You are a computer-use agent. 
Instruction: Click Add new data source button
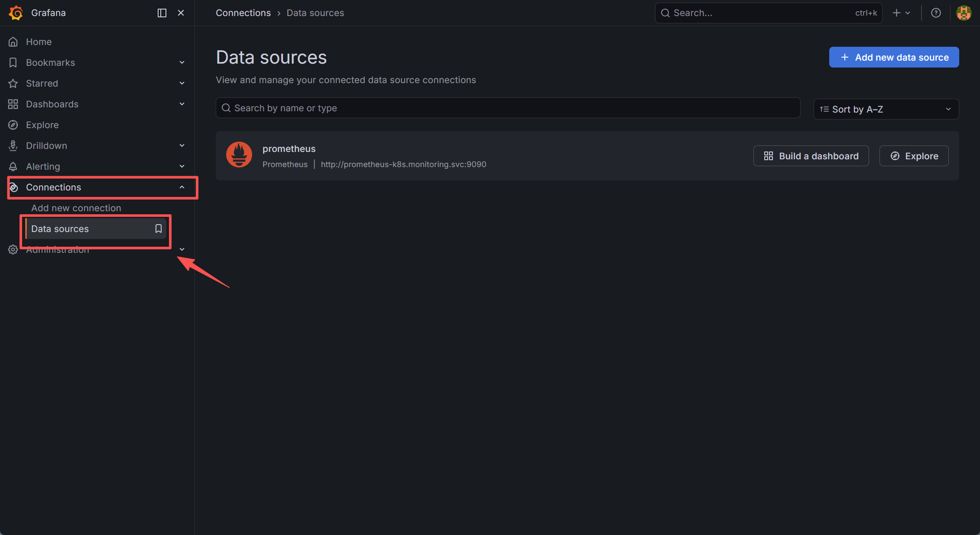894,57
